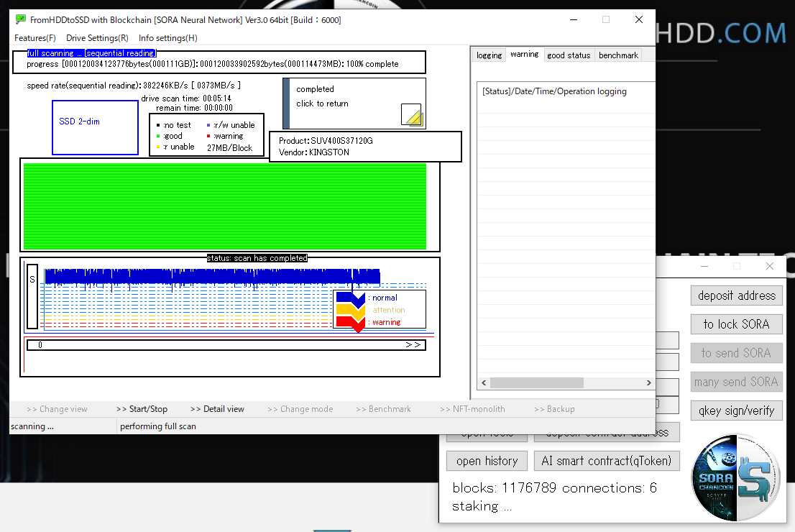
Task: Click the status: scan has completed label
Action: pos(257,258)
